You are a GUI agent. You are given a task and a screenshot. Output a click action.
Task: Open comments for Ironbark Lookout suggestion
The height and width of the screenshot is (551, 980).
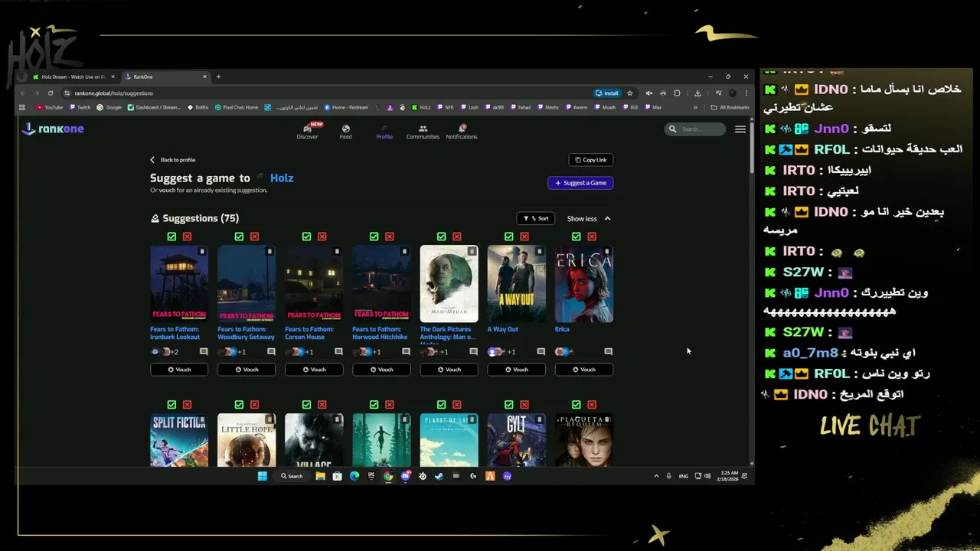(x=204, y=352)
